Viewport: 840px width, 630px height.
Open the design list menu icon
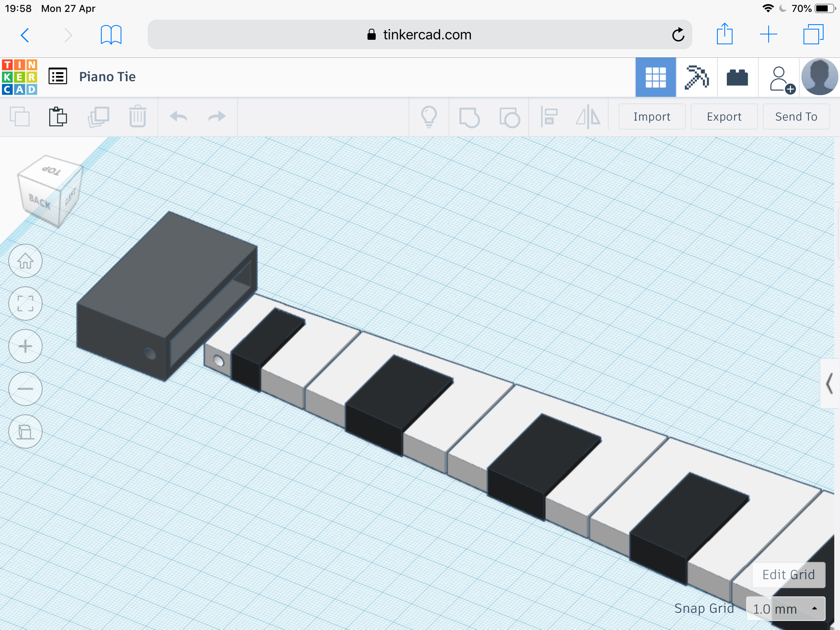pyautogui.click(x=58, y=76)
